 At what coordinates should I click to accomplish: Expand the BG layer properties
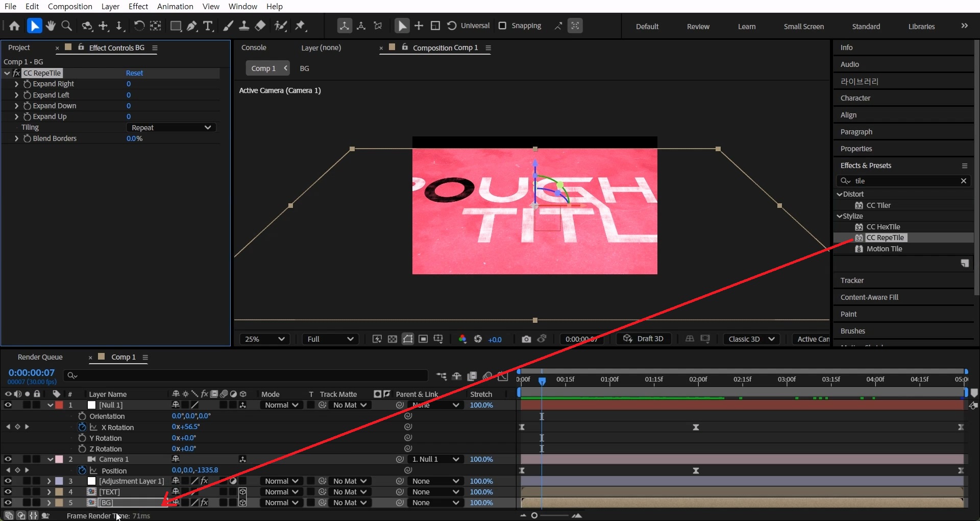point(48,503)
